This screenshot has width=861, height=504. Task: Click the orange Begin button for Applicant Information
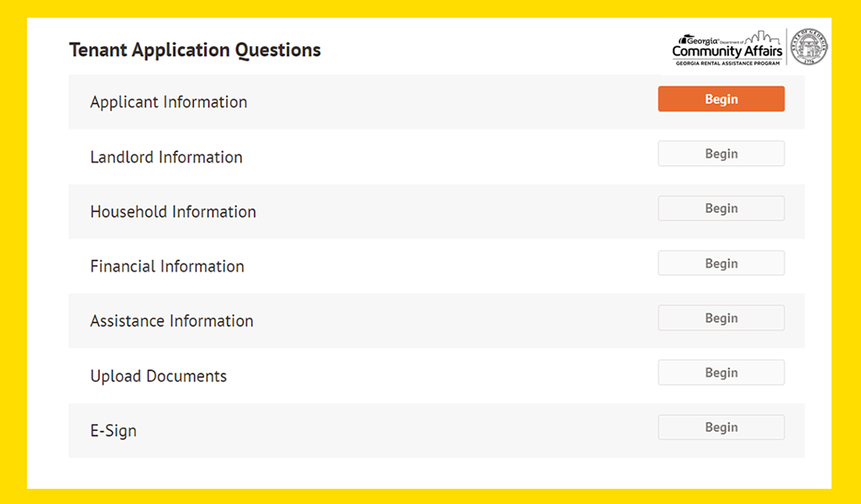tap(721, 99)
